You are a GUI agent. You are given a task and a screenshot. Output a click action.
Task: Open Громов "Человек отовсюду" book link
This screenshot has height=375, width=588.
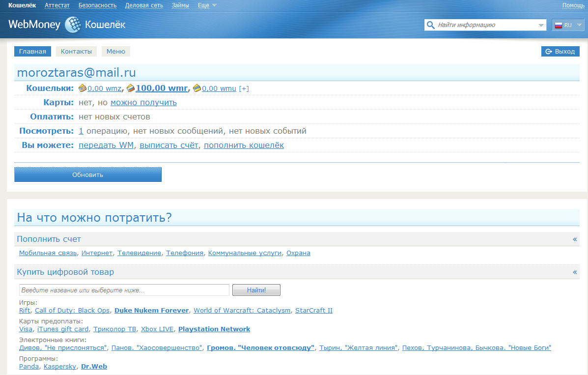coord(261,348)
